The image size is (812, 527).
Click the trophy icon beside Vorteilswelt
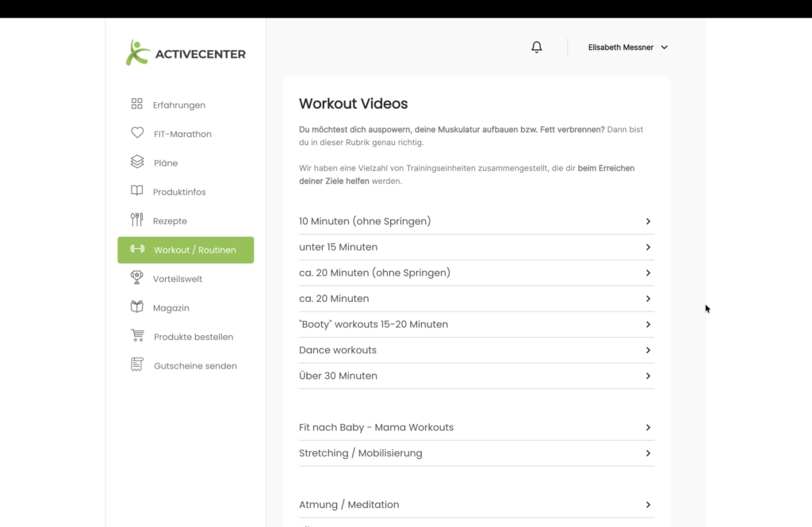(x=137, y=278)
